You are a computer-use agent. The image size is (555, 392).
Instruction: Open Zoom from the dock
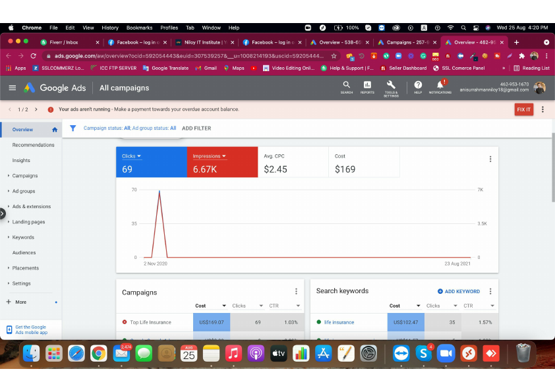pos(446,353)
